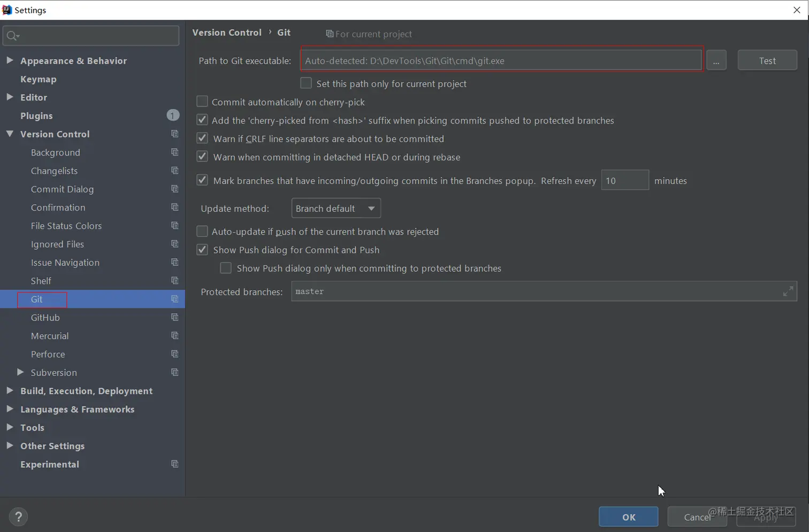Click Version Control breadcrumb link
This screenshot has width=809, height=532.
[227, 33]
